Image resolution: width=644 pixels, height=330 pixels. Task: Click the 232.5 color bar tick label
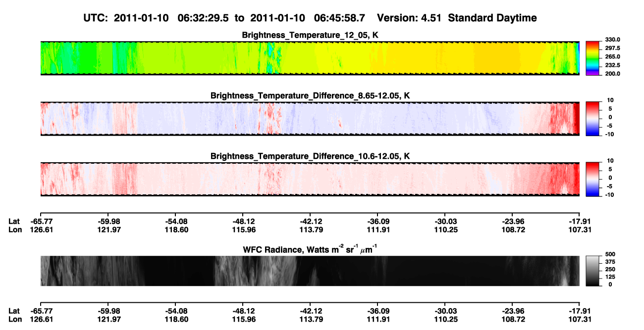(x=613, y=65)
